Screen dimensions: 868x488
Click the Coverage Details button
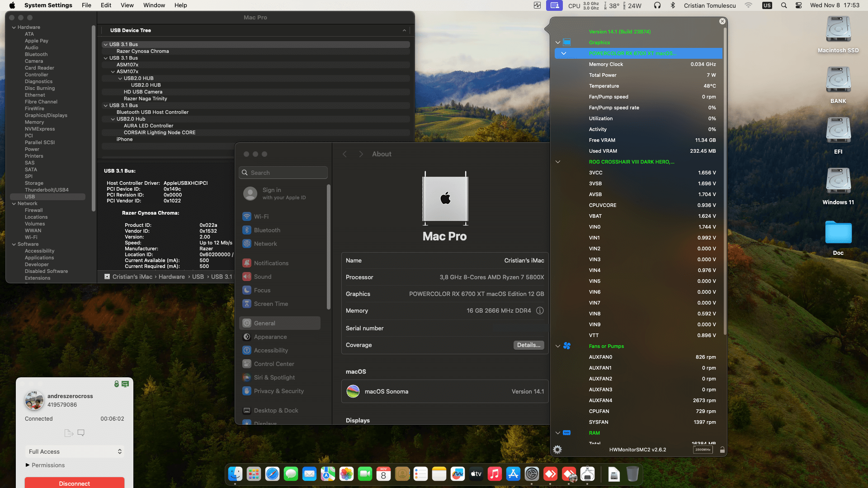pos(528,345)
